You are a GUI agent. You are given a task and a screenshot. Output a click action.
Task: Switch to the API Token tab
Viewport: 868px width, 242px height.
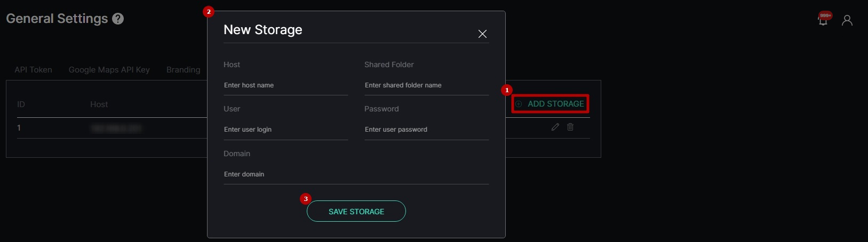(x=33, y=70)
